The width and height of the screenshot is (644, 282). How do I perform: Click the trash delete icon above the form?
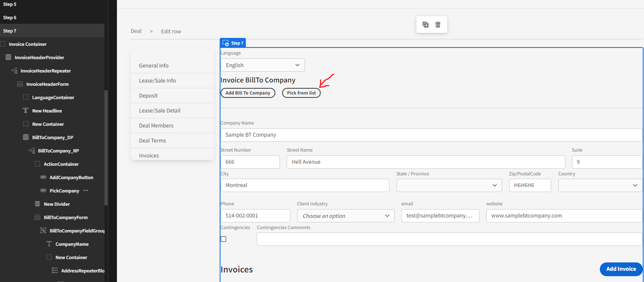tap(438, 25)
